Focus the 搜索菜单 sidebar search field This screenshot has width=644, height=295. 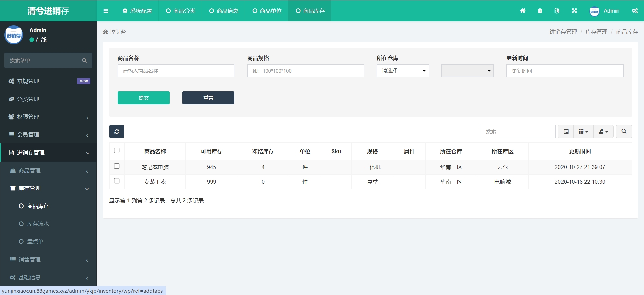(x=43, y=60)
